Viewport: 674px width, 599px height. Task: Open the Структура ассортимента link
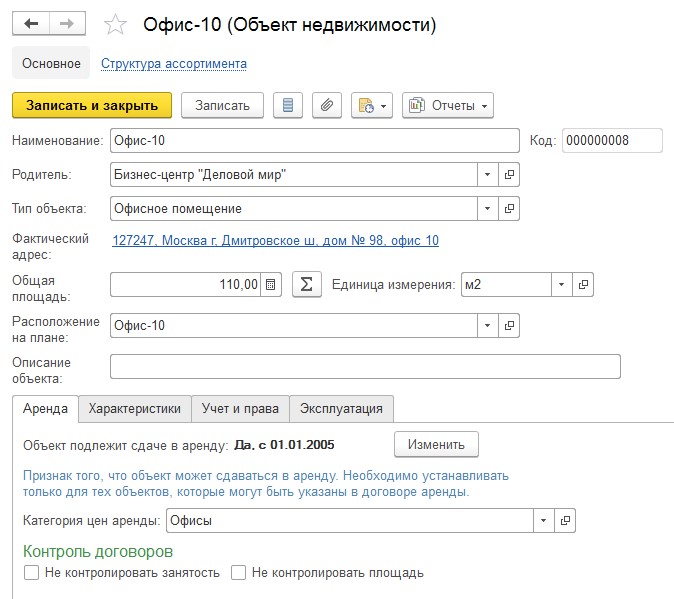pos(174,63)
